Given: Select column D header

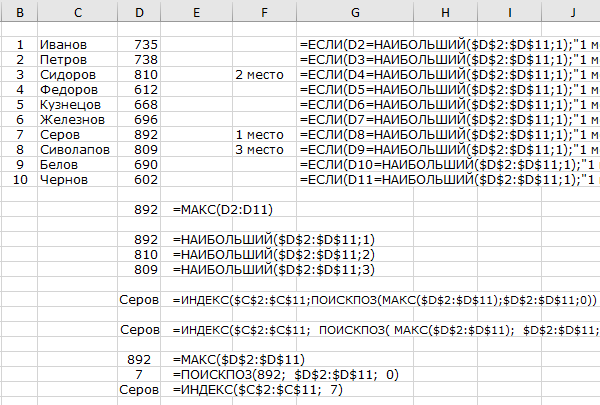Looking at the screenshot, I should pos(139,11).
